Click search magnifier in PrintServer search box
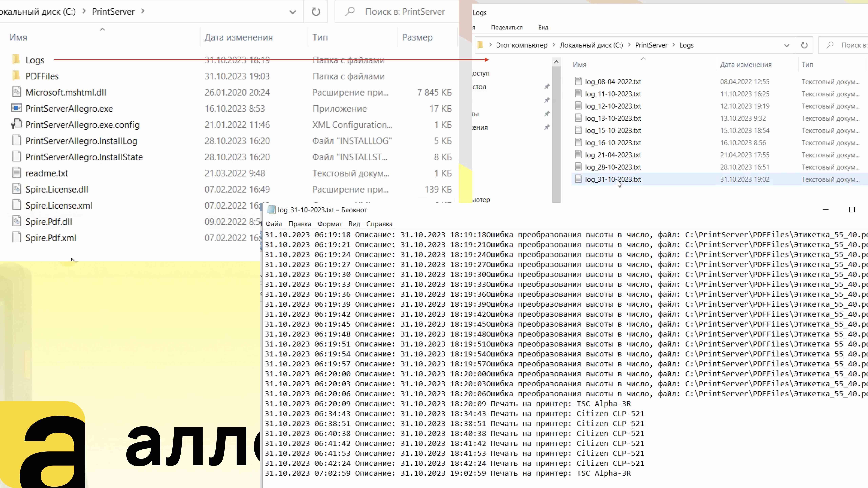Viewport: 868px width, 488px height. [x=350, y=12]
